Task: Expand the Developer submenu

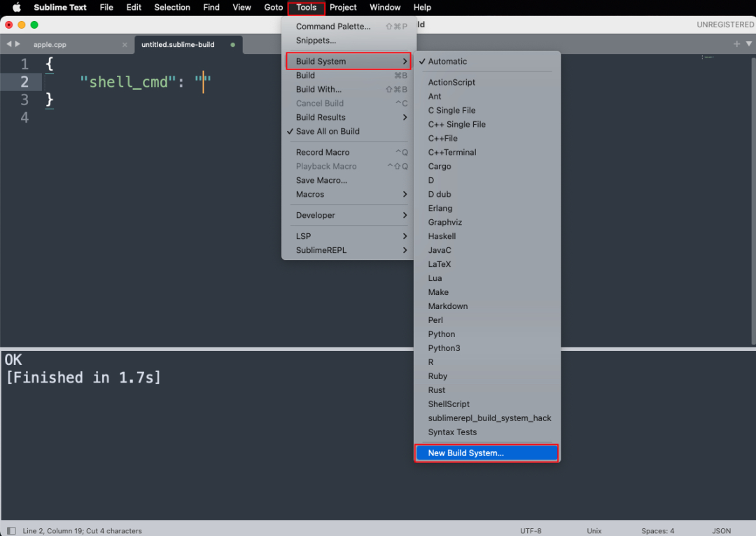Action: pos(348,215)
